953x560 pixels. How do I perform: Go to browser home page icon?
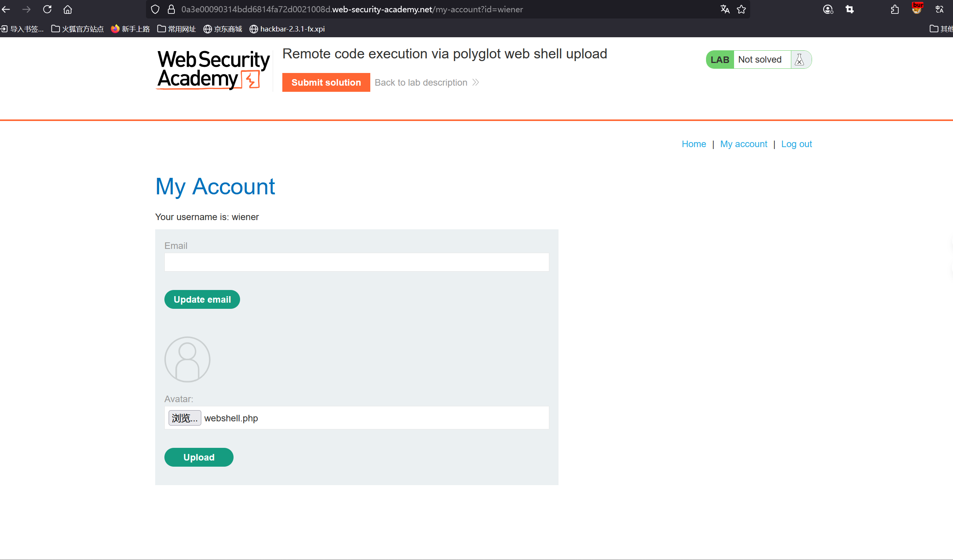[68, 9]
